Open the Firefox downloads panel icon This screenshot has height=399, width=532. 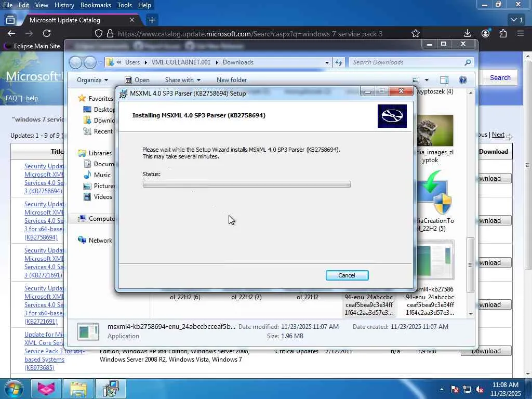click(x=467, y=33)
